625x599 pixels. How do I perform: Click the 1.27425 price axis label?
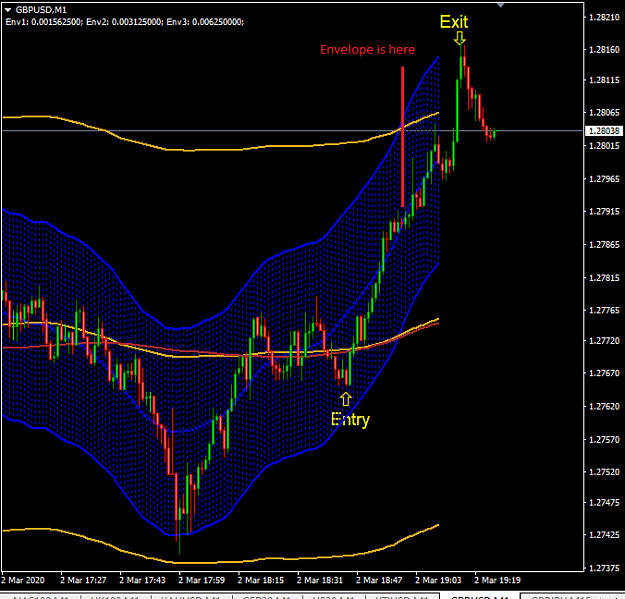pyautogui.click(x=604, y=535)
